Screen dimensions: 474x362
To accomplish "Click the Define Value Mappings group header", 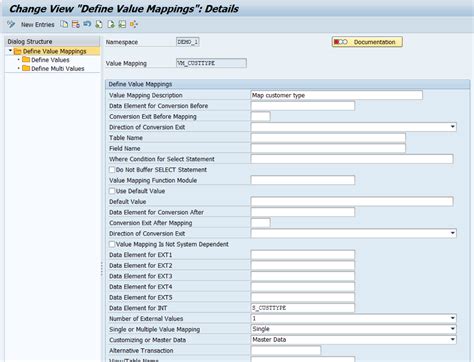I will pyautogui.click(x=288, y=84).
